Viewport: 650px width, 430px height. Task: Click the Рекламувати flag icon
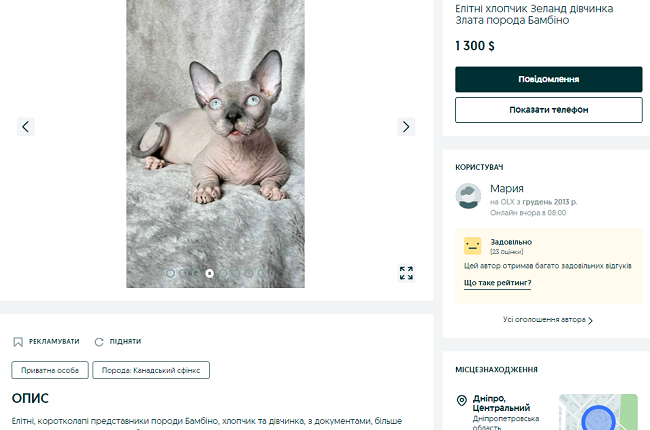click(18, 341)
